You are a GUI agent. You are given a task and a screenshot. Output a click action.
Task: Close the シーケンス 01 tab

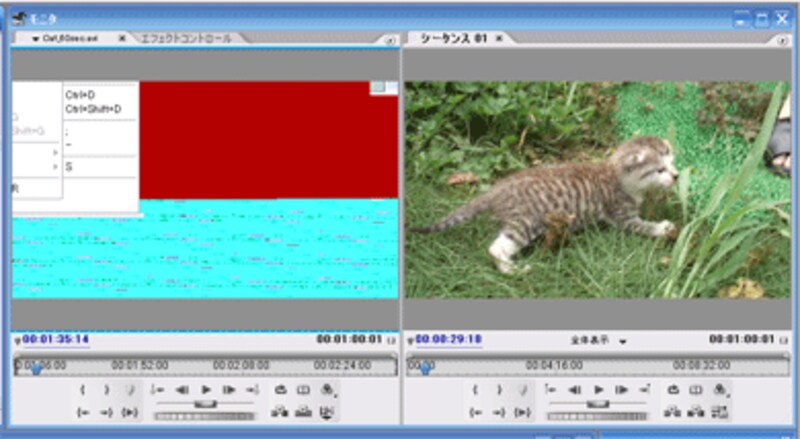coord(499,38)
